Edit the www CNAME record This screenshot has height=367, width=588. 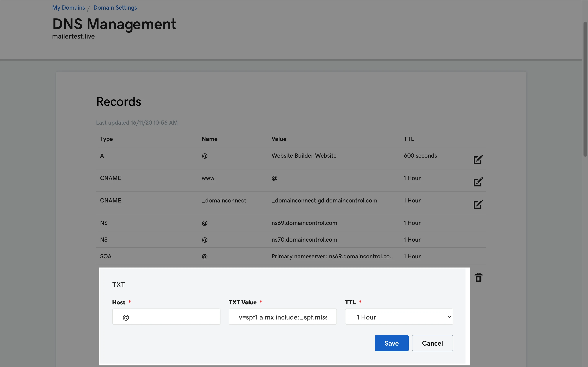[x=478, y=182]
